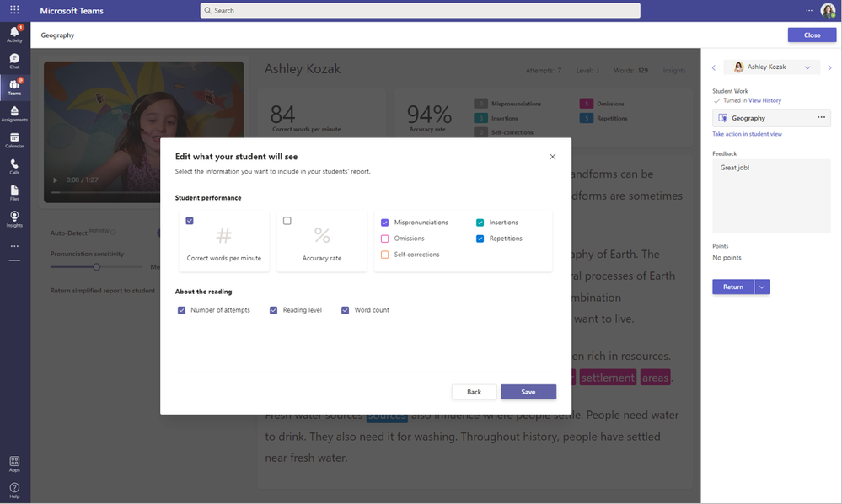
Task: Open Help in the sidebar
Action: pos(14,490)
